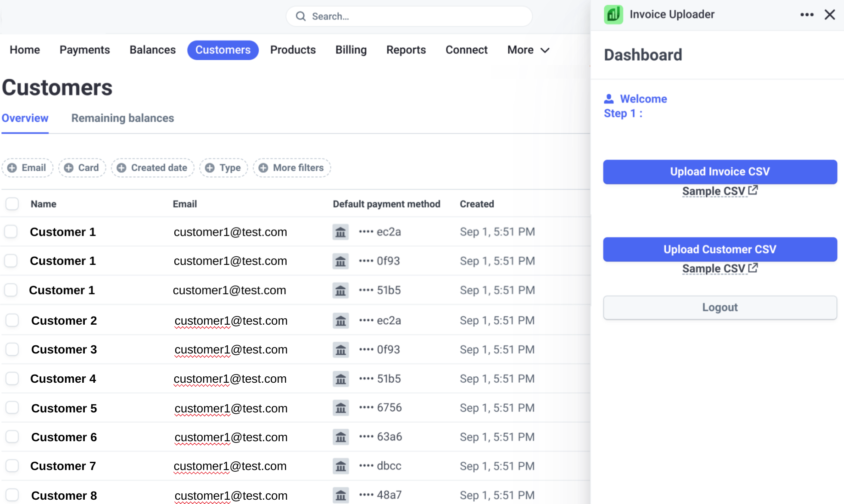Open the Reports section in navigation
The image size is (844, 504).
click(x=406, y=50)
